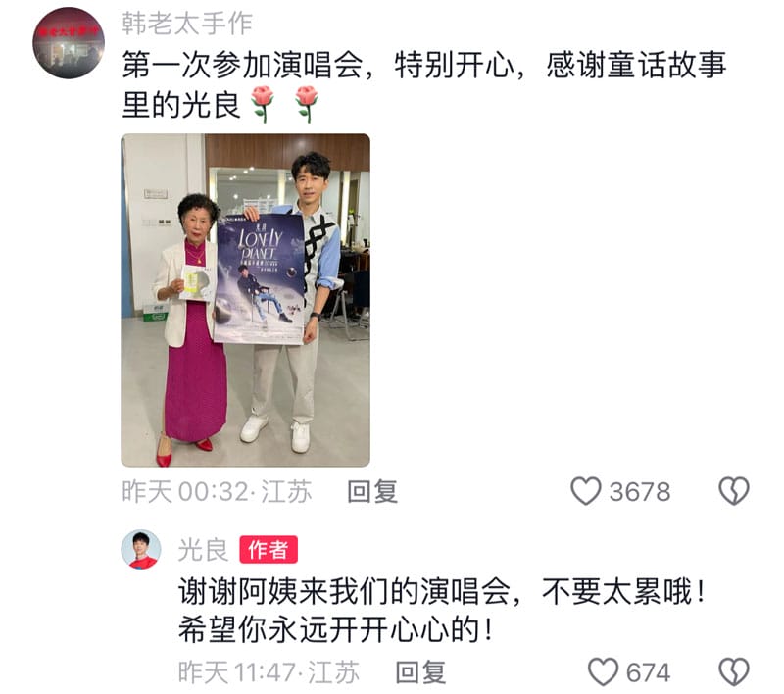784x694 pixels.
Task: Tap the red 作者 badge
Action: [x=269, y=550]
